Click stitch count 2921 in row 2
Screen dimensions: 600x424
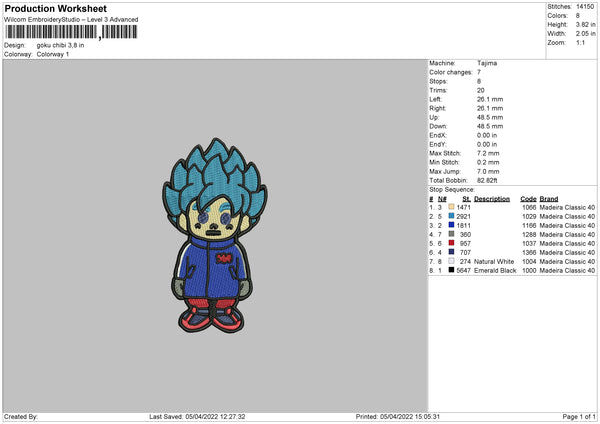click(x=463, y=217)
